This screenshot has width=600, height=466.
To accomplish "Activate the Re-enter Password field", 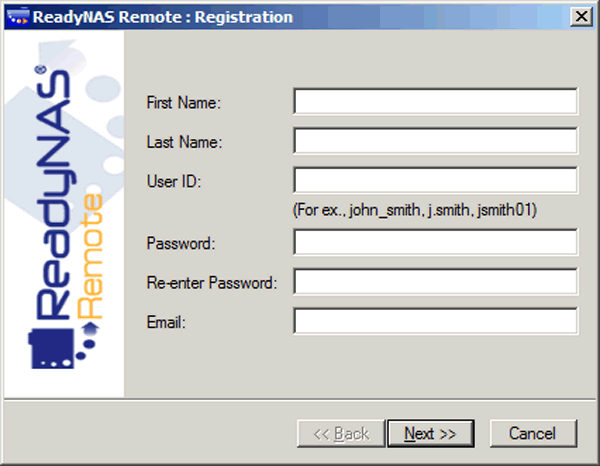I will coord(435,282).
